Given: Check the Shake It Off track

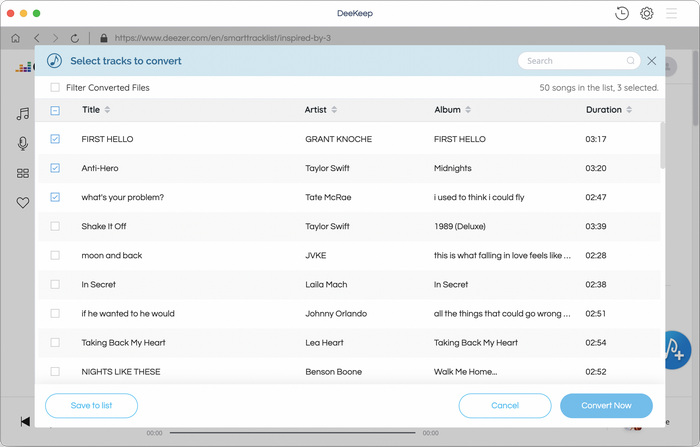Looking at the screenshot, I should 55,226.
